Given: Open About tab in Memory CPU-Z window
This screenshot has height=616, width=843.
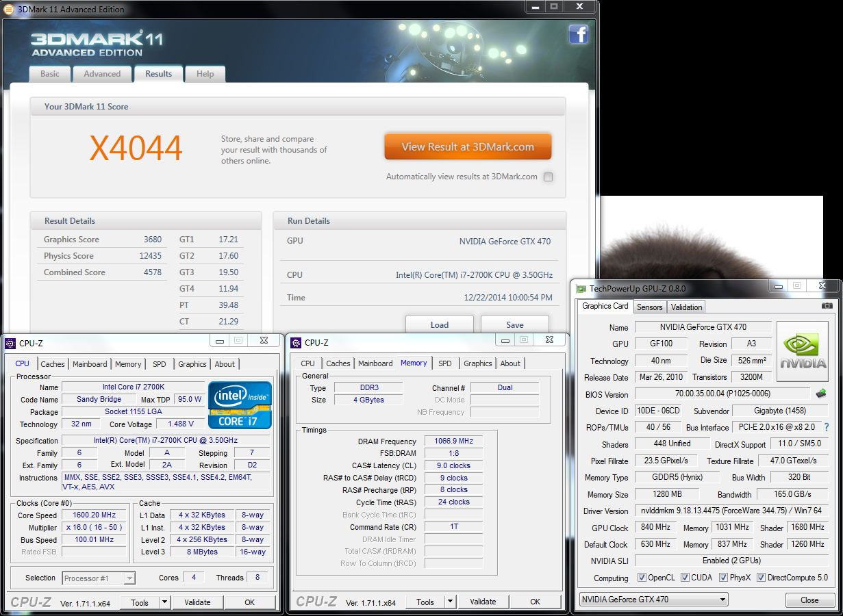Looking at the screenshot, I should [510, 363].
